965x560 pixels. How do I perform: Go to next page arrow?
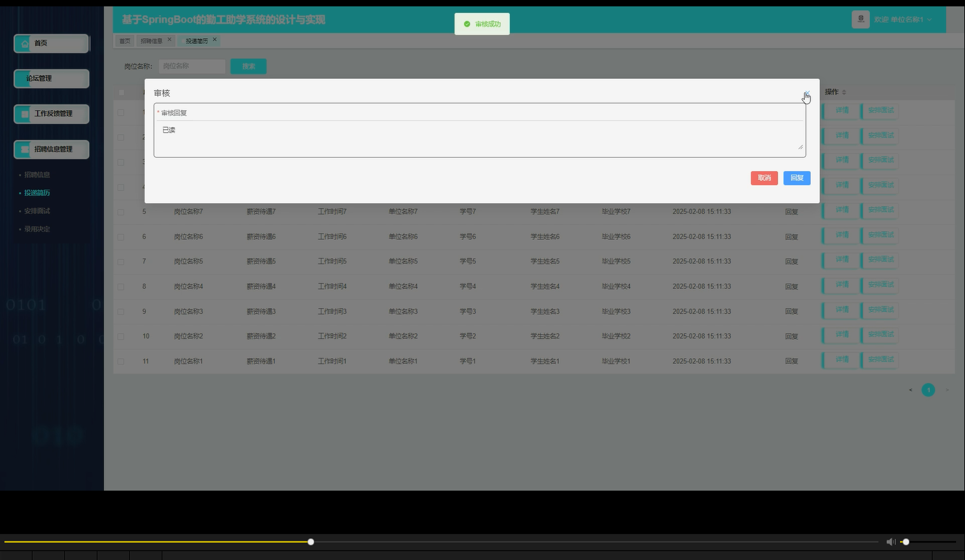tap(947, 390)
